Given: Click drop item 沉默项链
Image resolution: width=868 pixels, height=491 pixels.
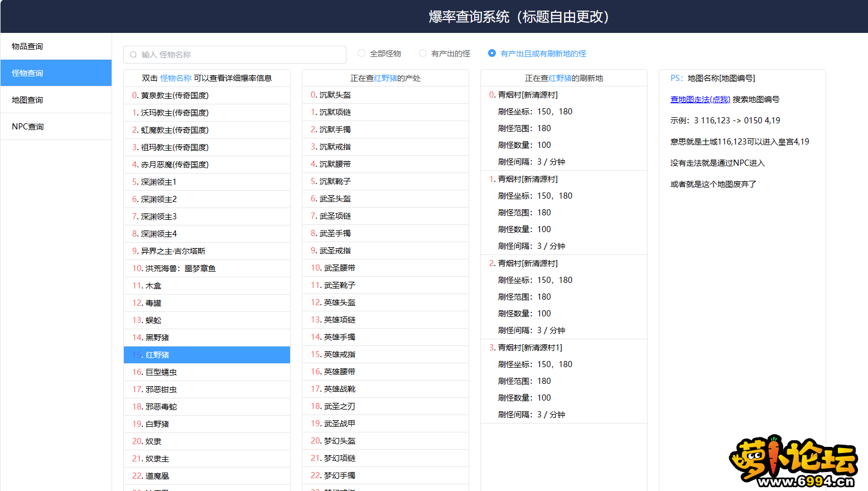Looking at the screenshot, I should pyautogui.click(x=385, y=112).
